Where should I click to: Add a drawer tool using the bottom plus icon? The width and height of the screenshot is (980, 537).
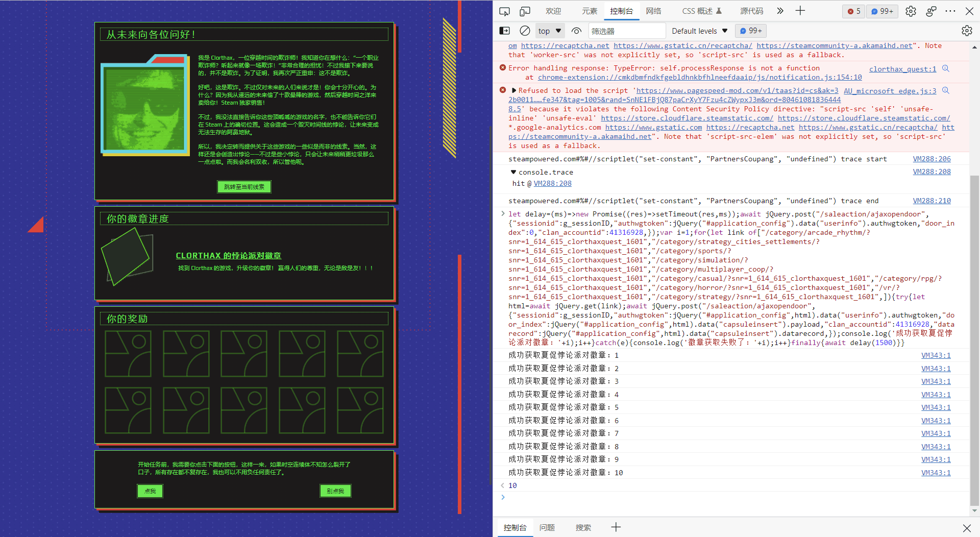coord(616,527)
